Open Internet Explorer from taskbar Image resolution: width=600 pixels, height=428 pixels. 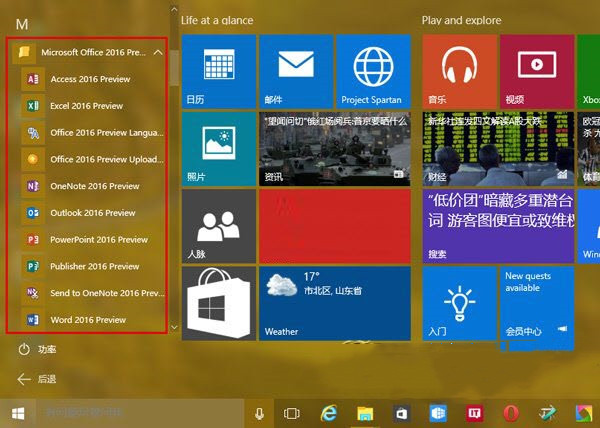coord(329,413)
